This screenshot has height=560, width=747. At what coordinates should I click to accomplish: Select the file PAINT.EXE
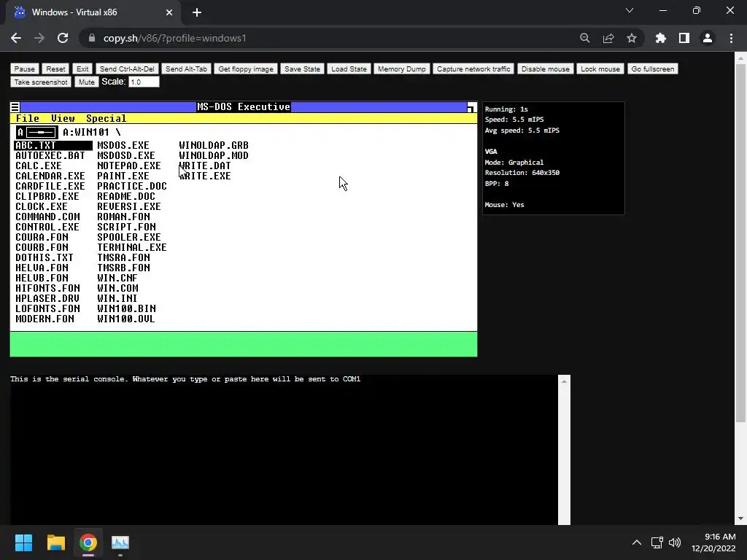click(x=123, y=176)
